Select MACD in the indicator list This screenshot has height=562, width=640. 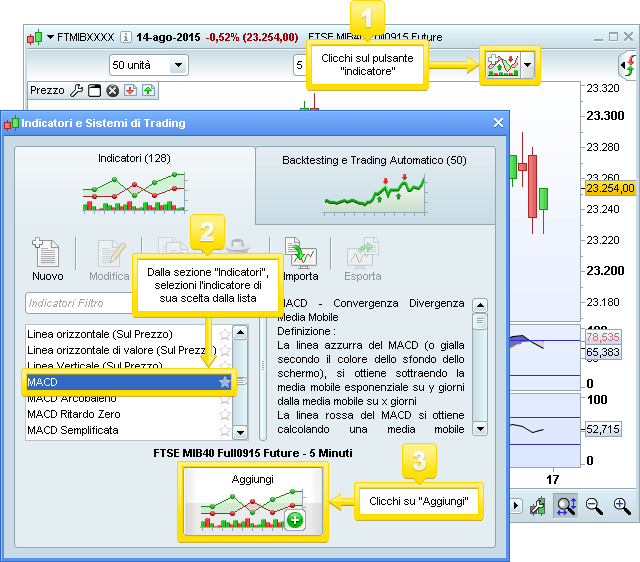pos(128,382)
